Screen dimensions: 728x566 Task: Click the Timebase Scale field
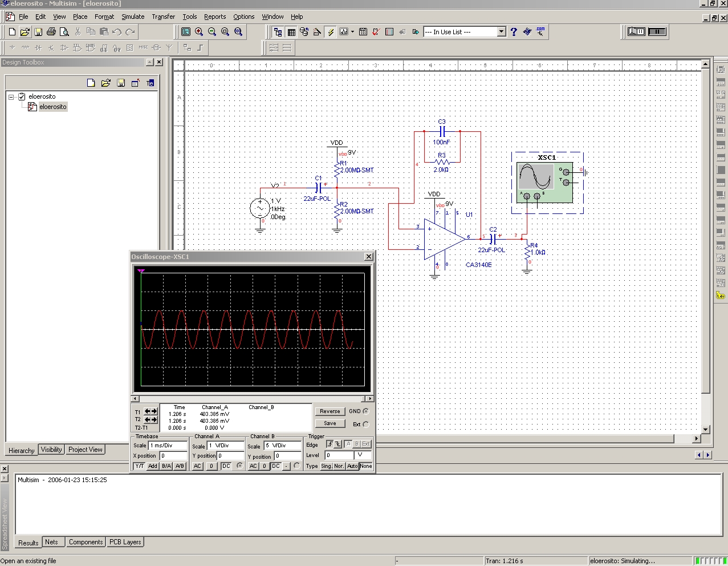click(168, 446)
